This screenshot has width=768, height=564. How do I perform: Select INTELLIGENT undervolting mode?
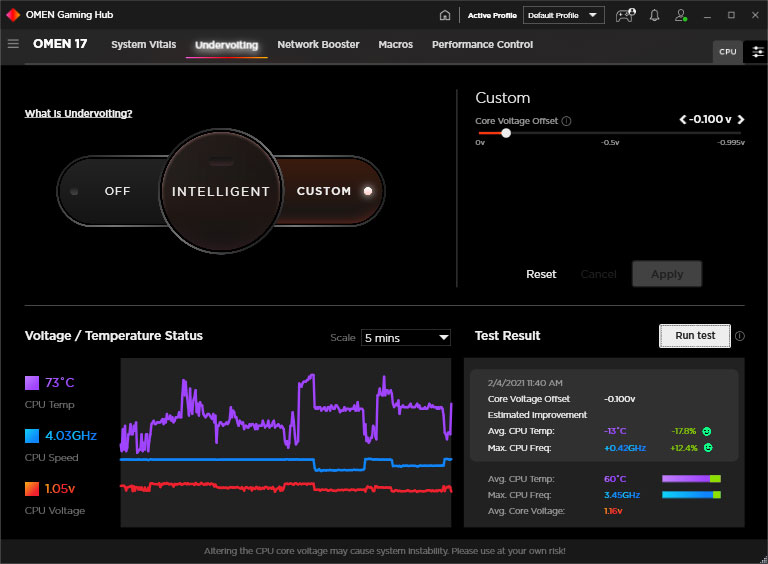pos(221,191)
